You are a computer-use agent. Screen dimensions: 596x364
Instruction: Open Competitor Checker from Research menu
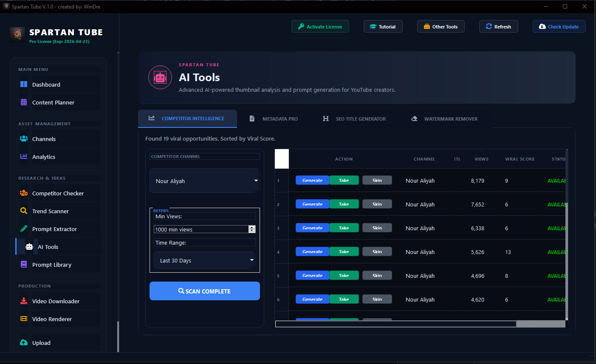coord(24,193)
